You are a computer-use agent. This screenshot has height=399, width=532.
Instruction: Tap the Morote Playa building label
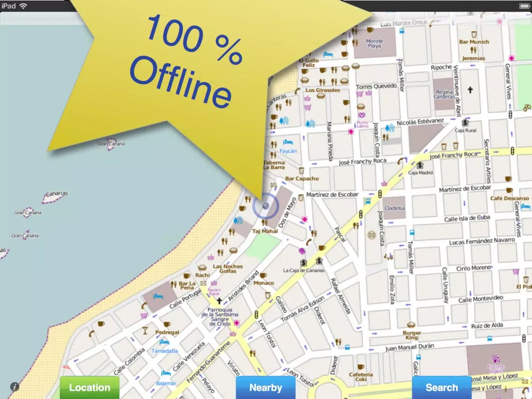pyautogui.click(x=374, y=43)
